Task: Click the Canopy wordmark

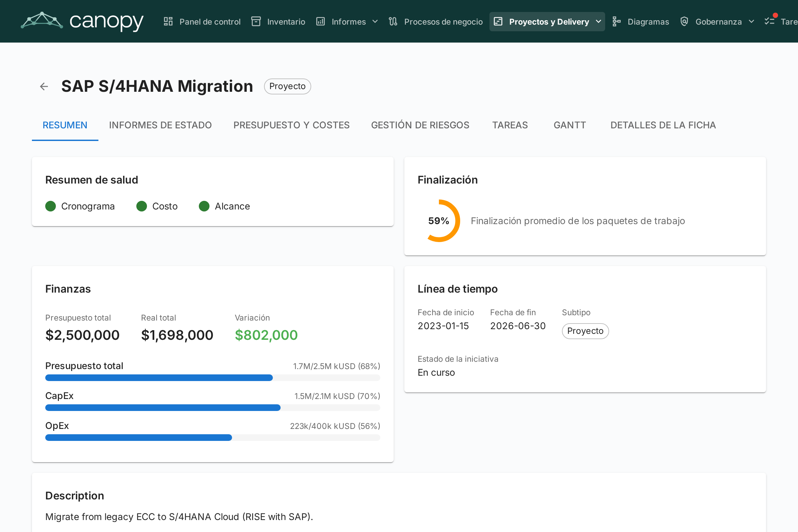Action: (x=106, y=22)
